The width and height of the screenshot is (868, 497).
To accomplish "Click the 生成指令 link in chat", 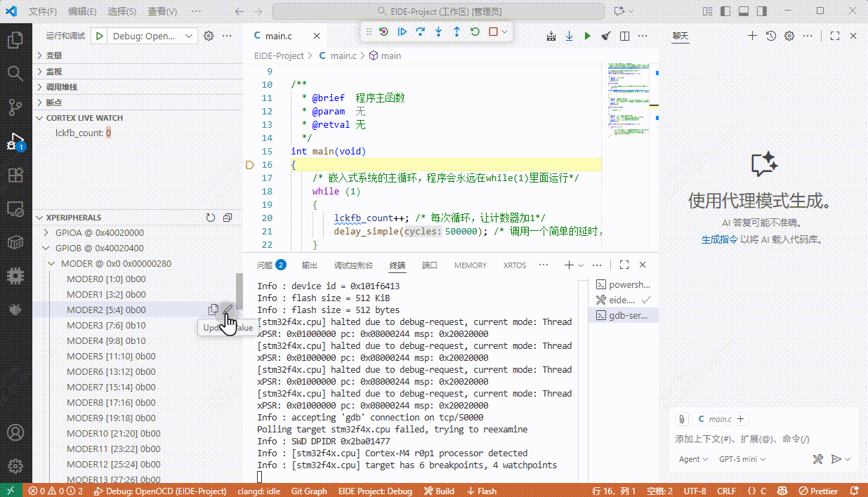I will point(719,239).
